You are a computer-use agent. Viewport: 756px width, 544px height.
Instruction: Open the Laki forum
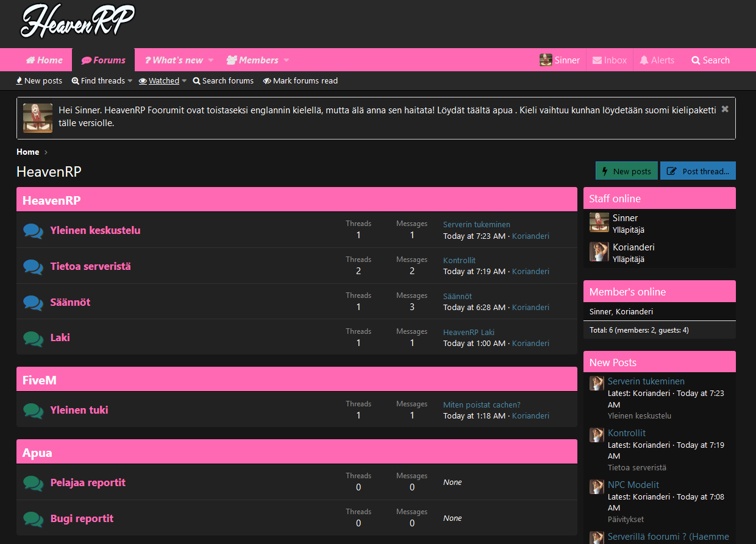click(60, 337)
